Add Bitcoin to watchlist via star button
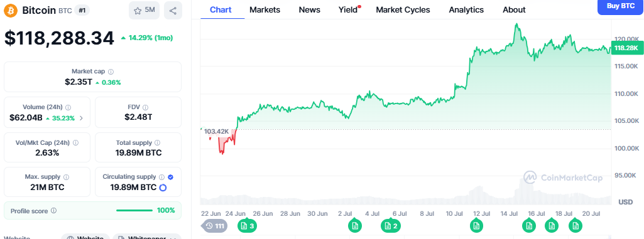This screenshot has width=644, height=239. pos(144,10)
